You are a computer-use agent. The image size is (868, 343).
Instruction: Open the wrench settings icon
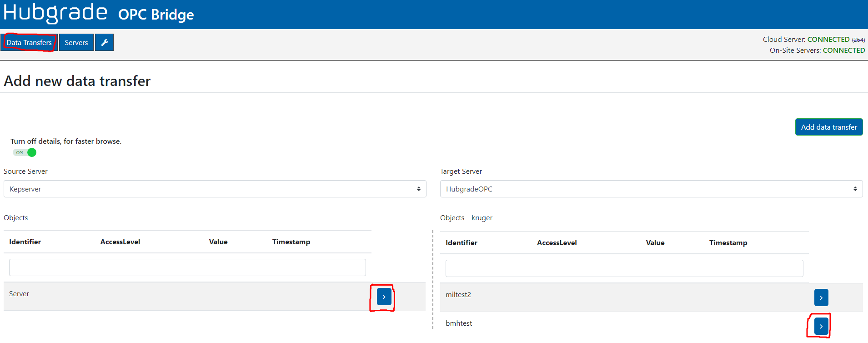pyautogui.click(x=104, y=42)
